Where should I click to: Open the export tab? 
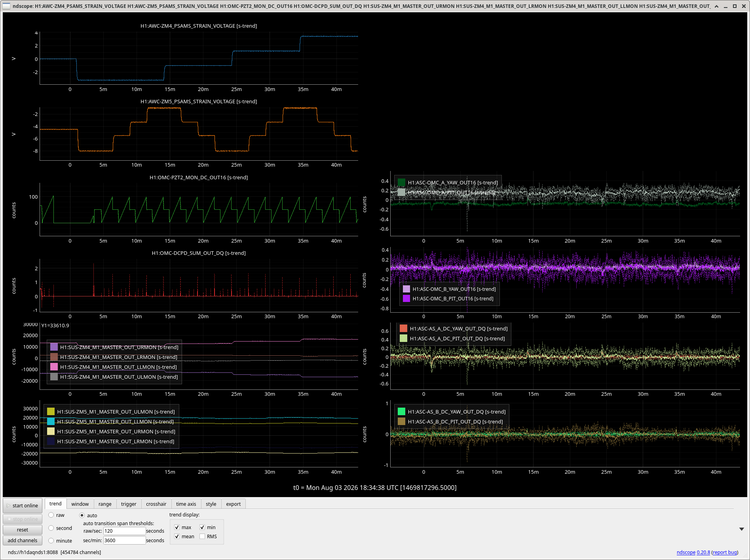[x=234, y=504]
